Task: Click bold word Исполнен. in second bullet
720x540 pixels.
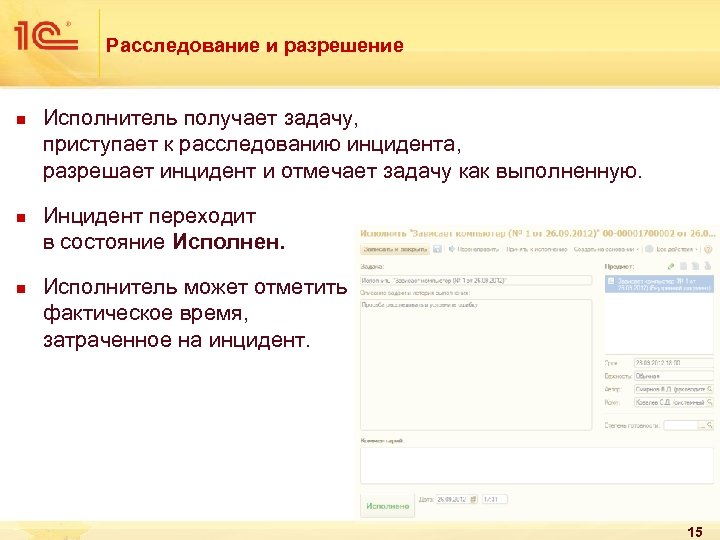Action: 229,242
